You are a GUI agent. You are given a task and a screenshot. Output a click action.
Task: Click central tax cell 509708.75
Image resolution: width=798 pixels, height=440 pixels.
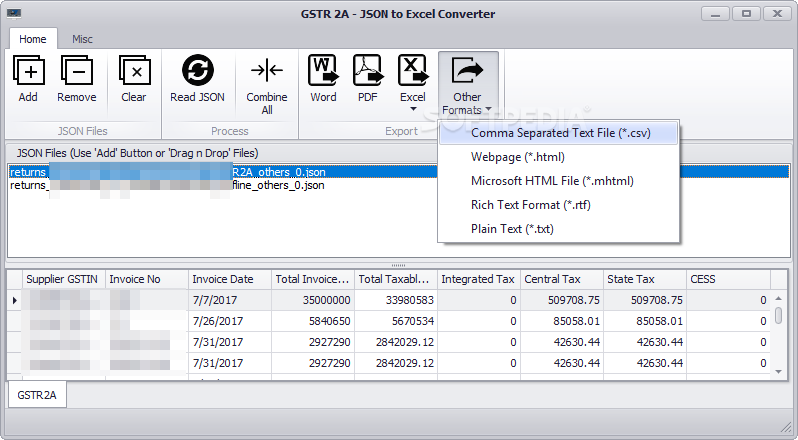562,300
